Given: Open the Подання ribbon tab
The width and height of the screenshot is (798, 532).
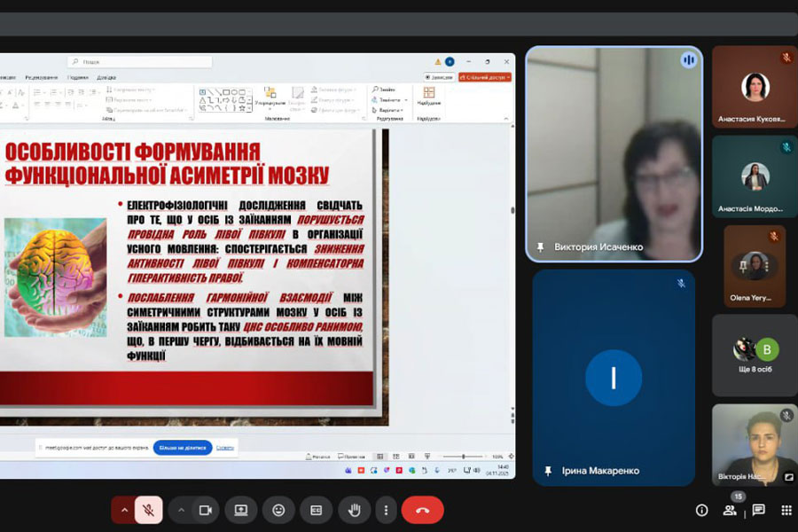Looking at the screenshot, I should tap(78, 77).
